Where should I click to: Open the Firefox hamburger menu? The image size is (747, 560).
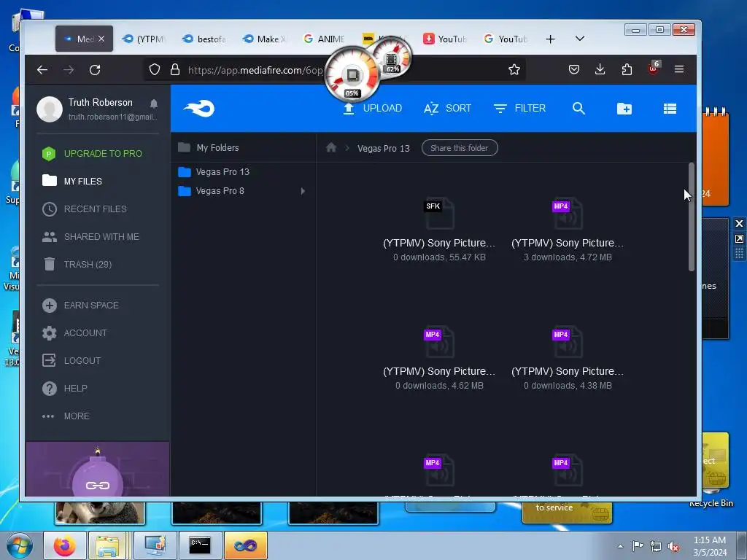coord(679,69)
